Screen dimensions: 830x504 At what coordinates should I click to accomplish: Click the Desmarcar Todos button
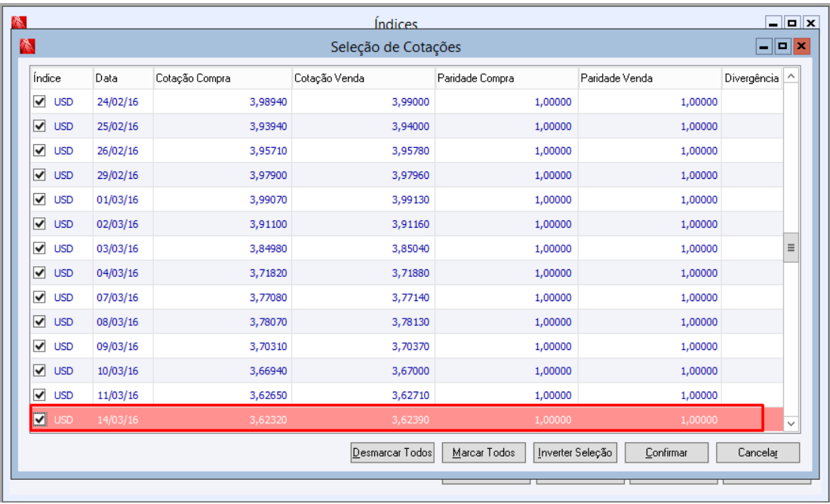(x=392, y=453)
